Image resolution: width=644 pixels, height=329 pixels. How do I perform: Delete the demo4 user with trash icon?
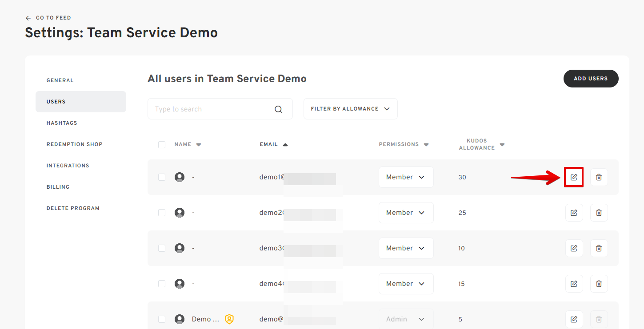pos(599,284)
